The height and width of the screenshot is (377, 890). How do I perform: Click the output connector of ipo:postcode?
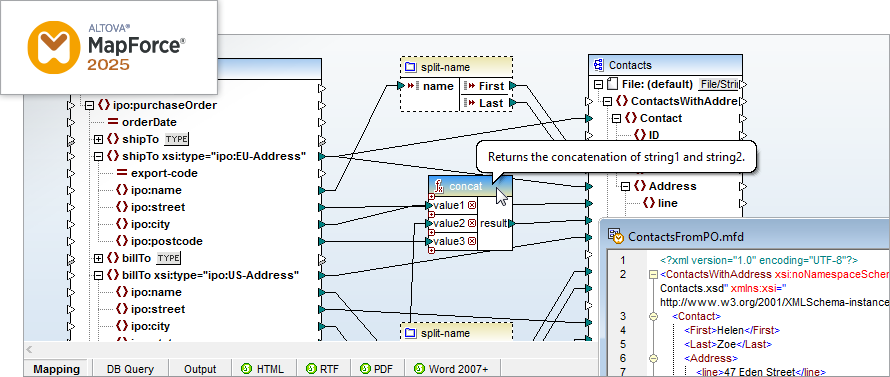(x=322, y=241)
